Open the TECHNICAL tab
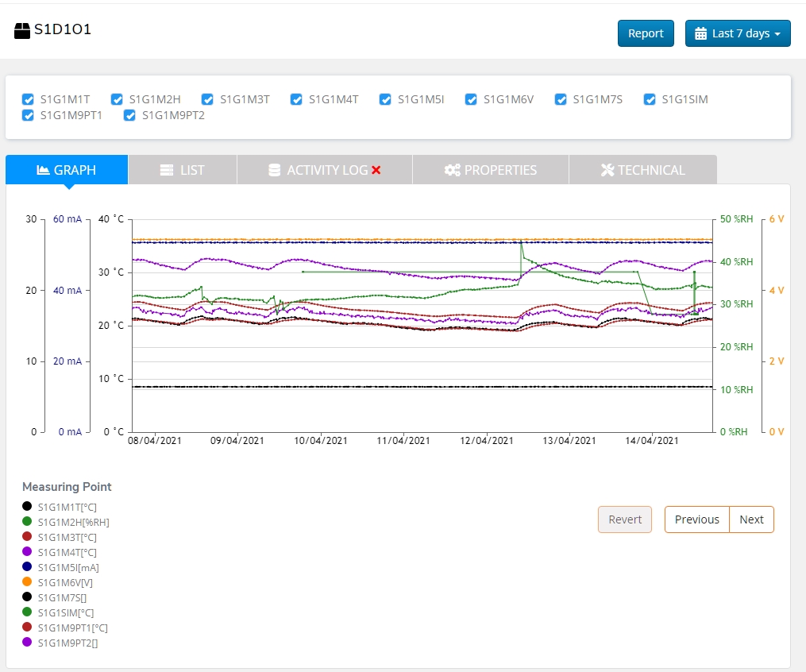 [x=642, y=170]
